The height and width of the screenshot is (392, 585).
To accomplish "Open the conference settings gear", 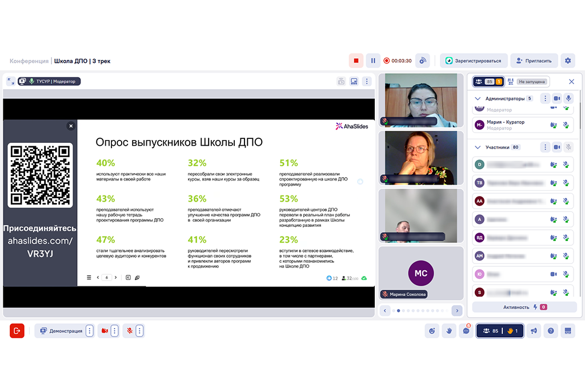I will pyautogui.click(x=567, y=61).
